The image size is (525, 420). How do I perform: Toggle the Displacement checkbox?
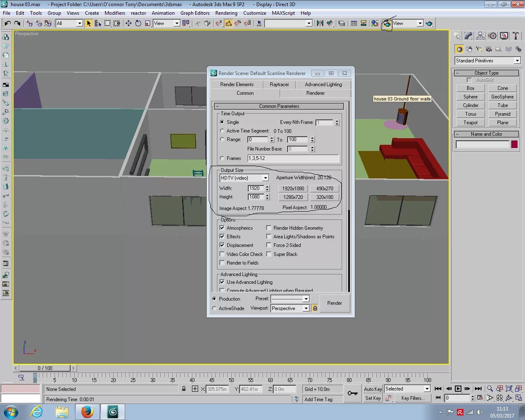222,245
